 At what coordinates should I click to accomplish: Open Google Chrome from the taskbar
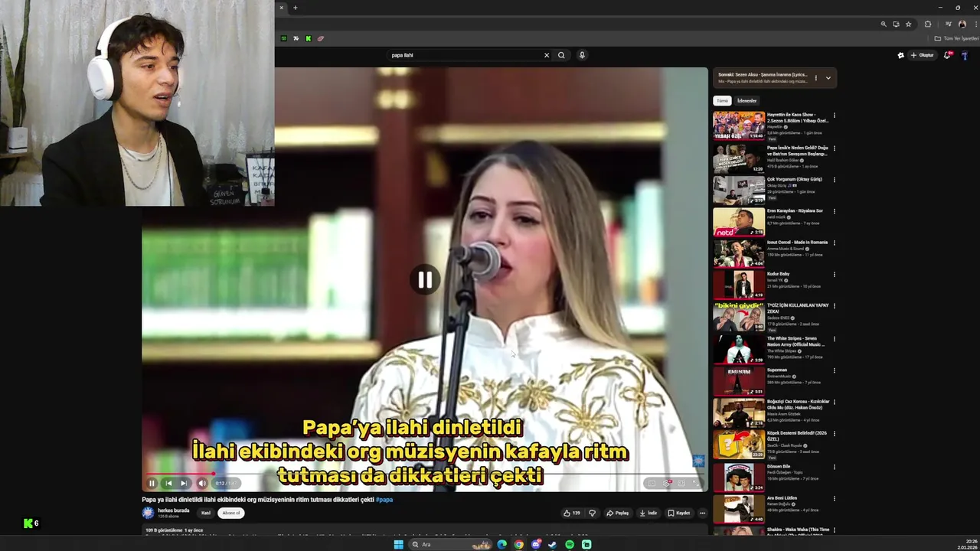click(x=519, y=544)
